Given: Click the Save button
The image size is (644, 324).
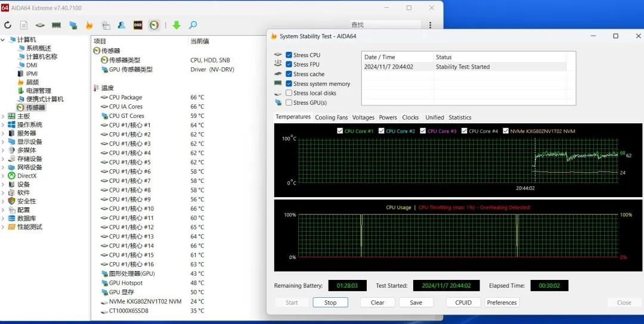Looking at the screenshot, I should click(x=416, y=303).
